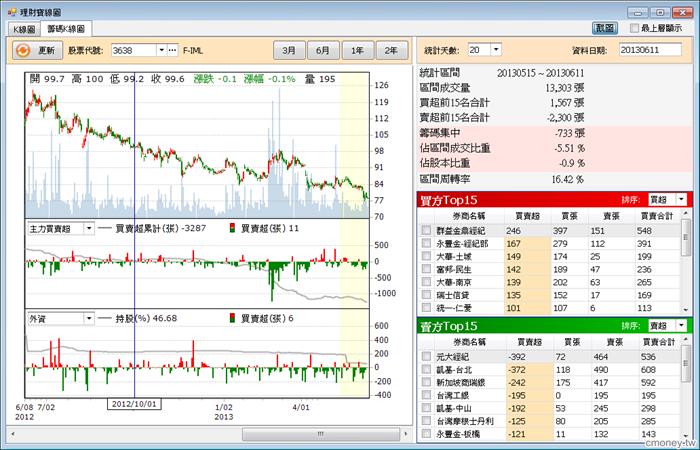Screen dimensions: 700x450
Task: Check the 凱基-中山 row checkbox
Action: pos(426,408)
